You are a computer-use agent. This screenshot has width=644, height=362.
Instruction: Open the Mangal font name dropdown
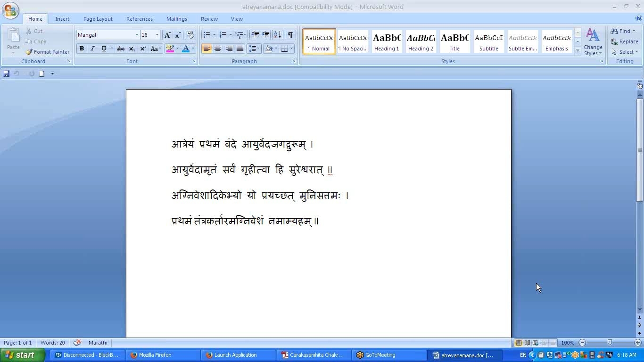pos(137,35)
